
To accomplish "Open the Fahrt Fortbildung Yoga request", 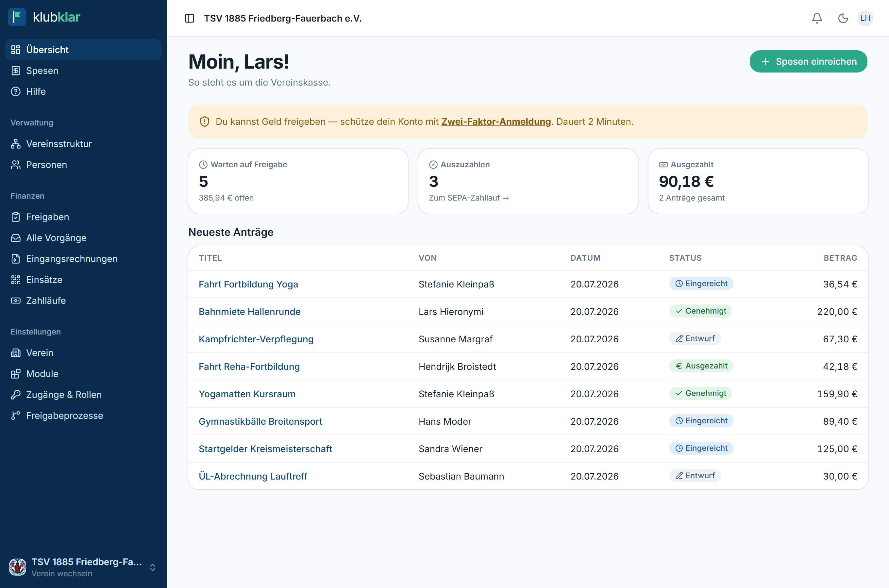I will (x=248, y=284).
